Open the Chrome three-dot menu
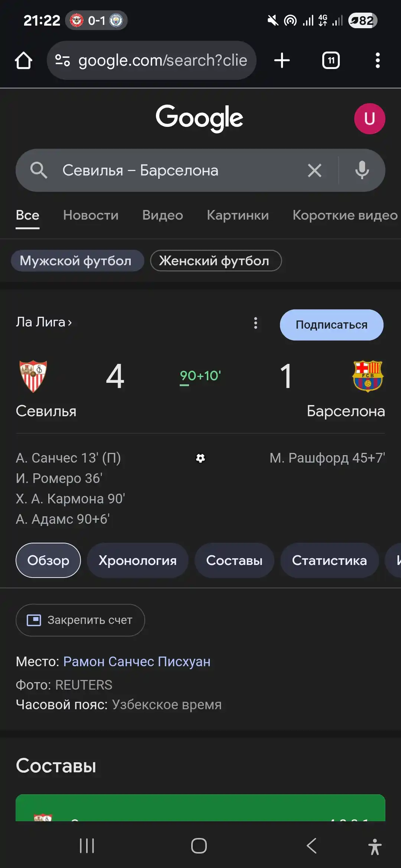This screenshot has width=401, height=868. tap(378, 60)
